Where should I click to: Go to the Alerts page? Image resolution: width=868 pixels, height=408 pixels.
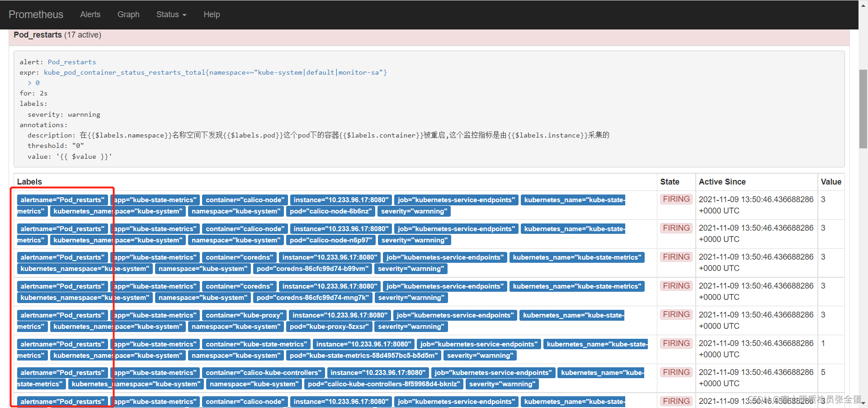[x=90, y=14]
